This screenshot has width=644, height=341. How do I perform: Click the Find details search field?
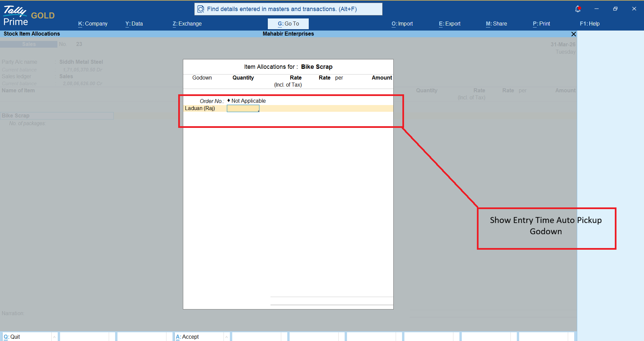[x=288, y=9]
